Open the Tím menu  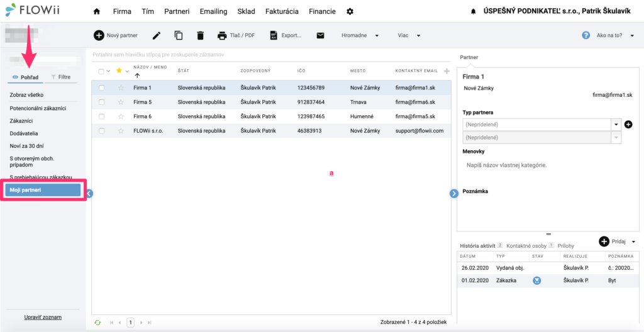point(147,11)
